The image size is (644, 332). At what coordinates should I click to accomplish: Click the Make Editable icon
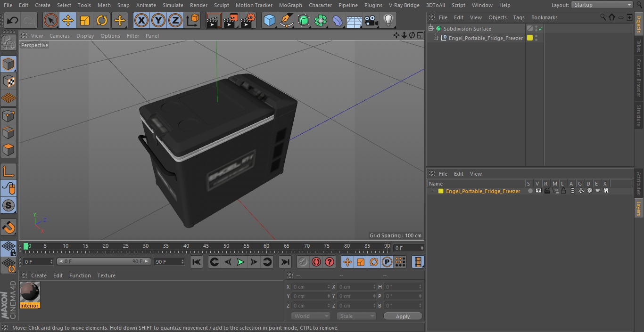8,43
